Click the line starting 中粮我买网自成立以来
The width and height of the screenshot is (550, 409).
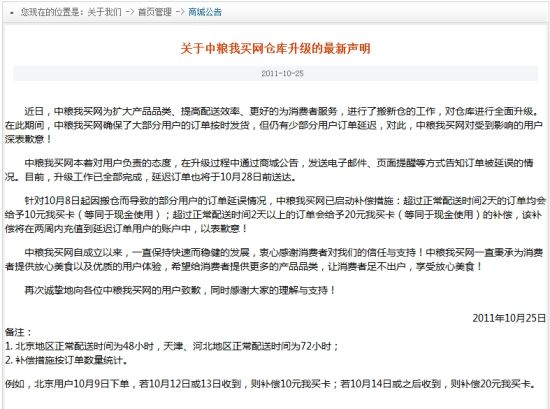click(x=284, y=253)
